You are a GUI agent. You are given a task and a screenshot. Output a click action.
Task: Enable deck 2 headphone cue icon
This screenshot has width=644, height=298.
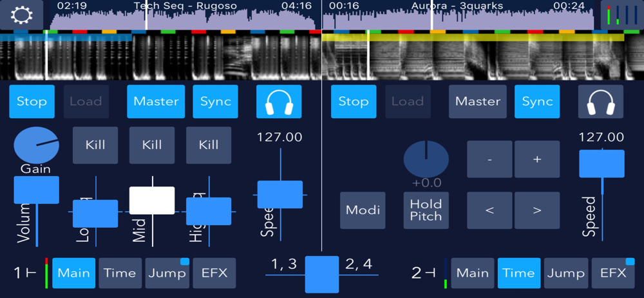(x=600, y=102)
